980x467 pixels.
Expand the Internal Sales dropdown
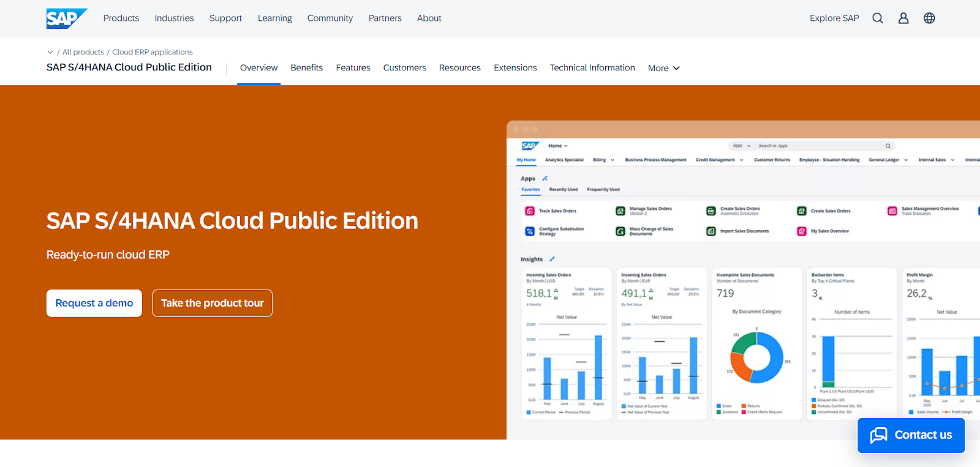[937, 160]
